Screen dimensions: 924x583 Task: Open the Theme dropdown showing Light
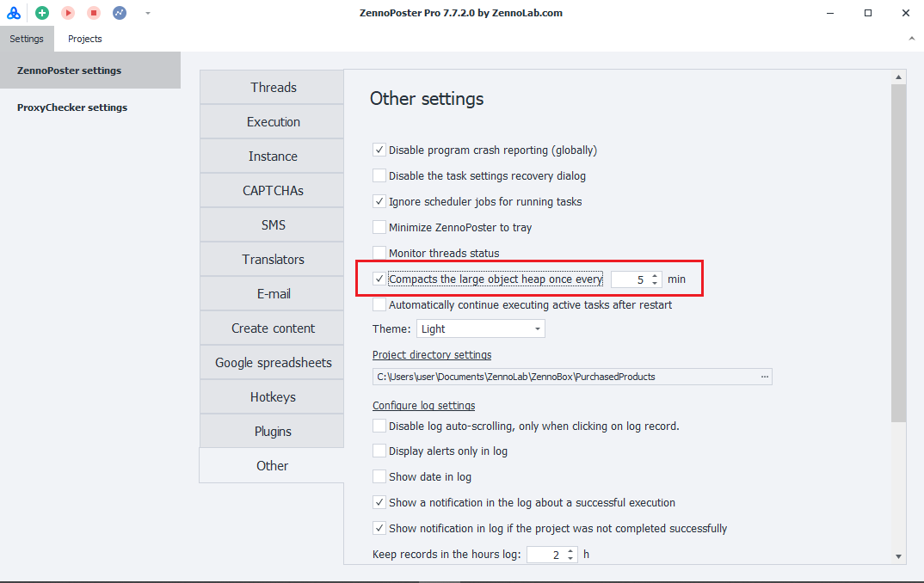pos(480,328)
